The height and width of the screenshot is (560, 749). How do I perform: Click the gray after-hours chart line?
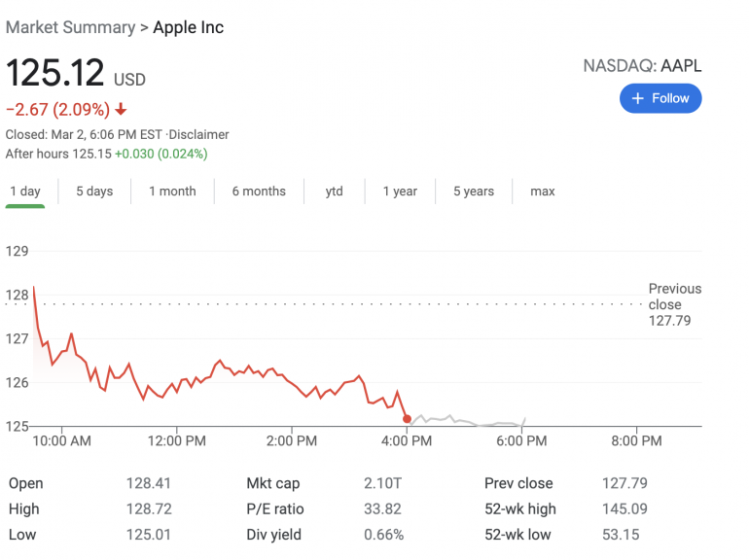point(467,422)
